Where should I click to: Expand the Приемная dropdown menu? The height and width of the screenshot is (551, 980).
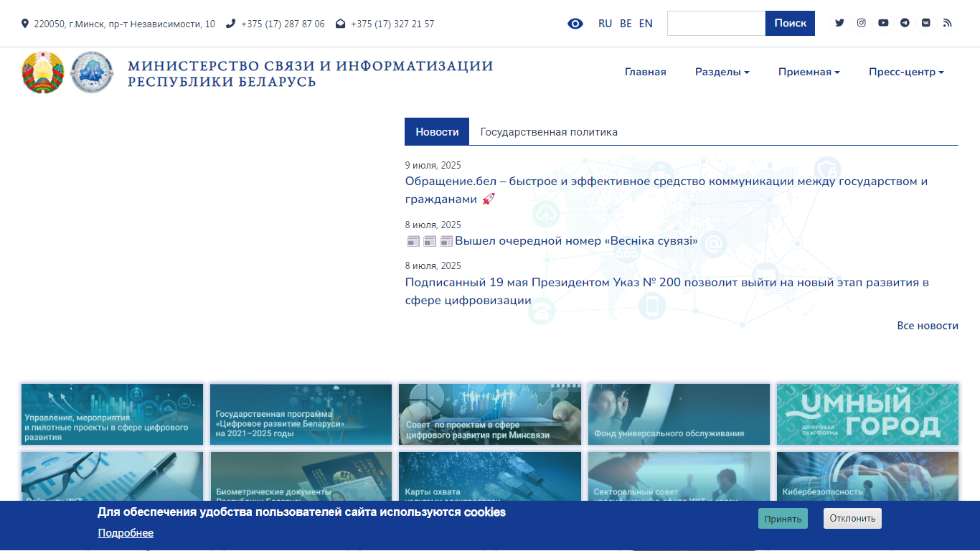coord(809,72)
